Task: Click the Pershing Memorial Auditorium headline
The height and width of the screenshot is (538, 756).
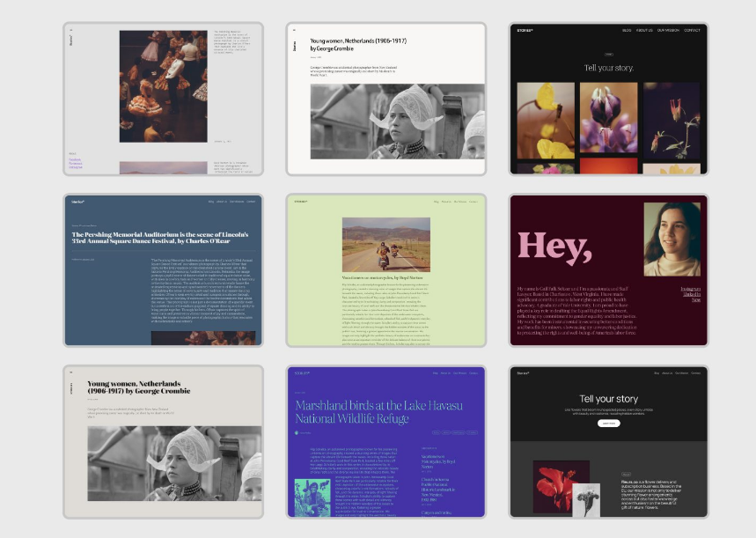Action: click(163, 237)
